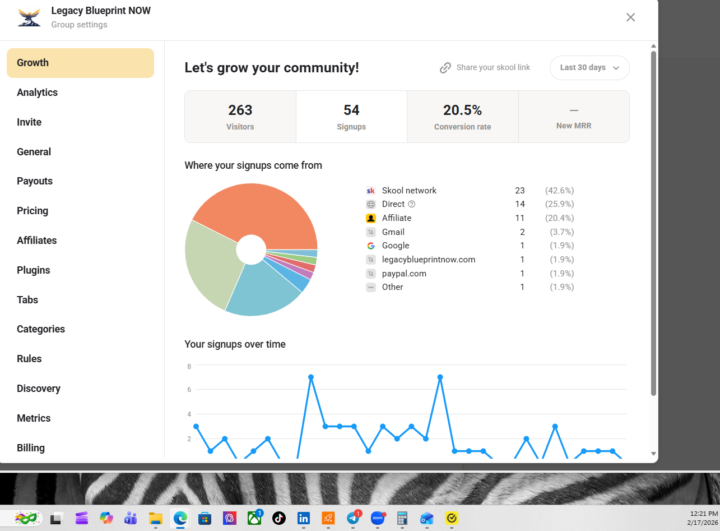
Task: Click the paypal.com source icon
Action: click(x=371, y=273)
